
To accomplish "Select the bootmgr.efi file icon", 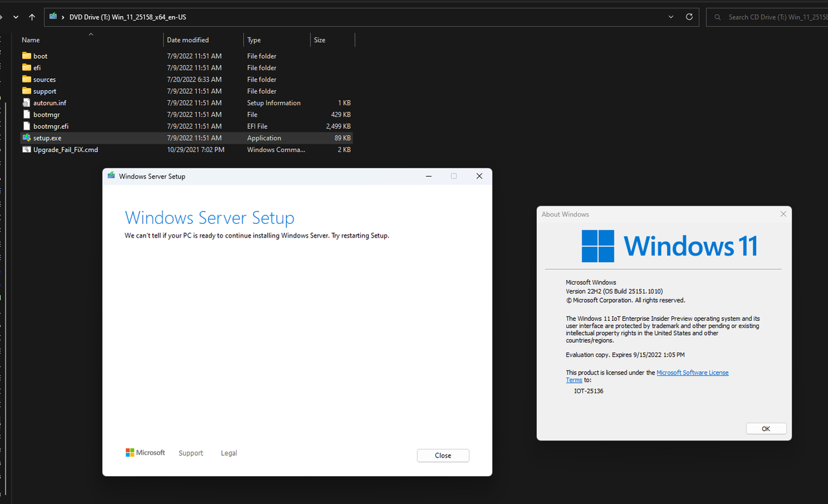I will tap(27, 126).
